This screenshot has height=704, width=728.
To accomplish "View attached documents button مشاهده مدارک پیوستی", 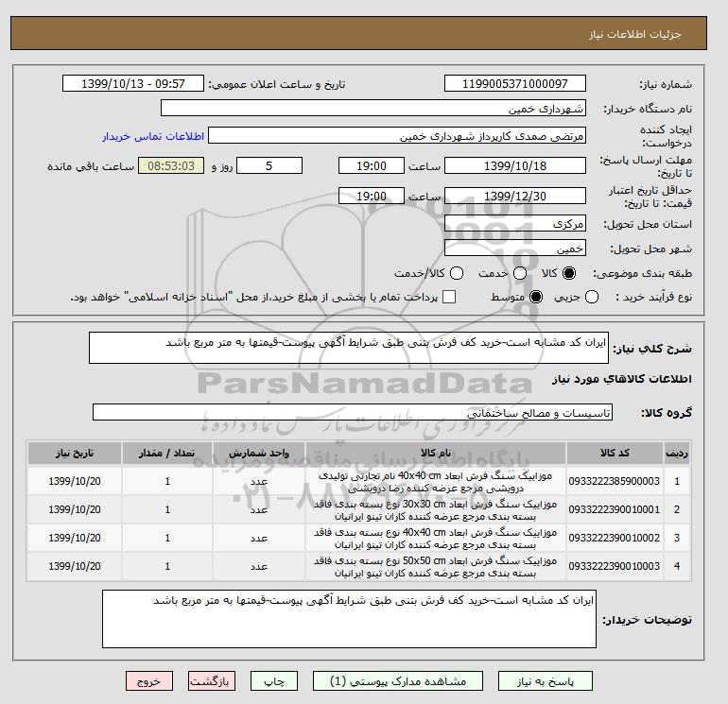I will 398,681.
